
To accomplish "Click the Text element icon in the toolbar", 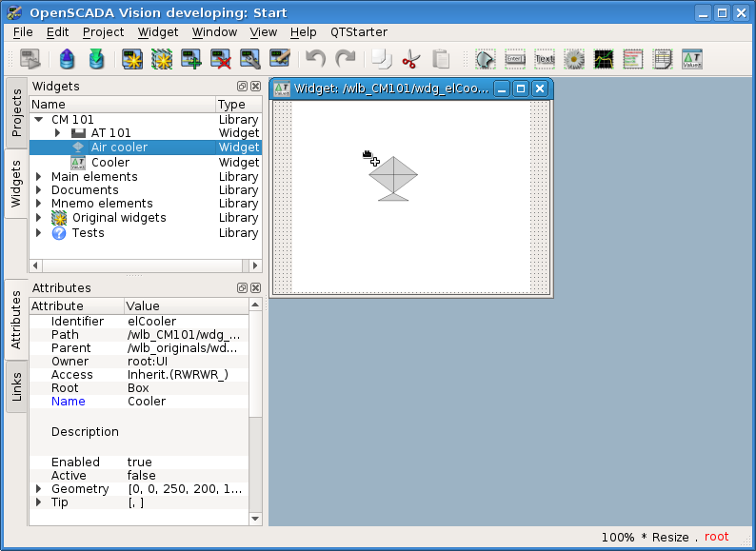I will click(x=545, y=59).
